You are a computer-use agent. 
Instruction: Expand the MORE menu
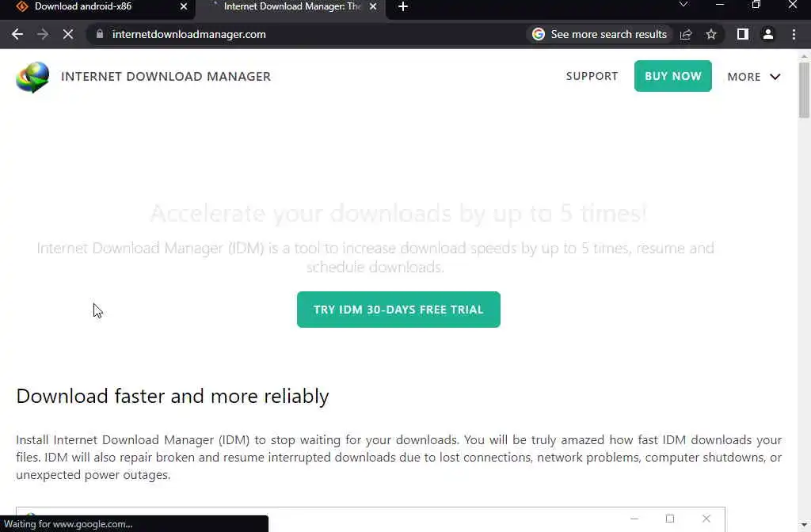(754, 77)
